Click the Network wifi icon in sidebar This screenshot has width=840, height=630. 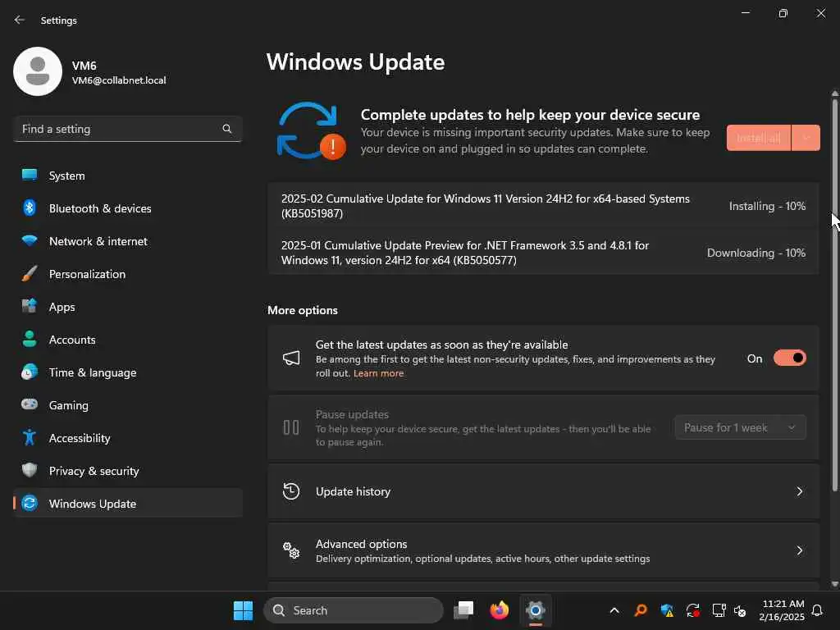pyautogui.click(x=30, y=240)
